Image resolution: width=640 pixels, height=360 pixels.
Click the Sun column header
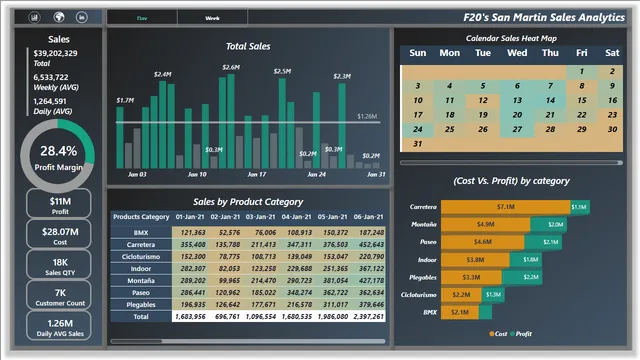[x=418, y=53]
